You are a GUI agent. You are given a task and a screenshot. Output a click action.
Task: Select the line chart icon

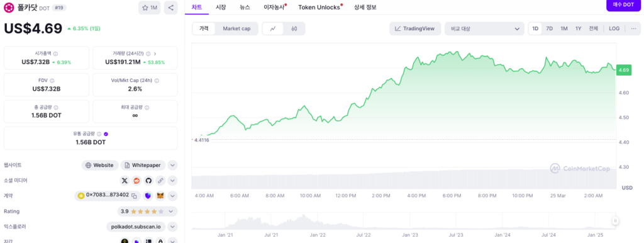pos(274,29)
